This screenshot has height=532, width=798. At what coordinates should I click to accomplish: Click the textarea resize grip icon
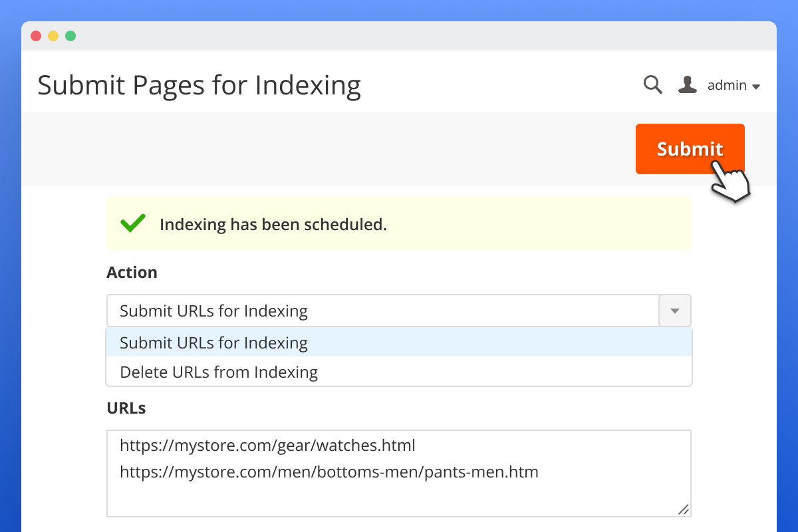pyautogui.click(x=684, y=509)
